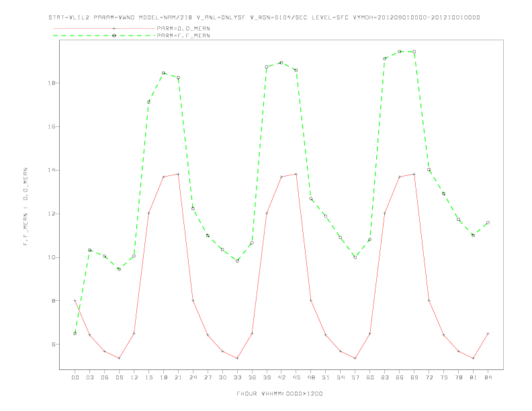
Task: Click the x-axis label FHOUR VHHMM:0000>1200
Action: point(279,394)
